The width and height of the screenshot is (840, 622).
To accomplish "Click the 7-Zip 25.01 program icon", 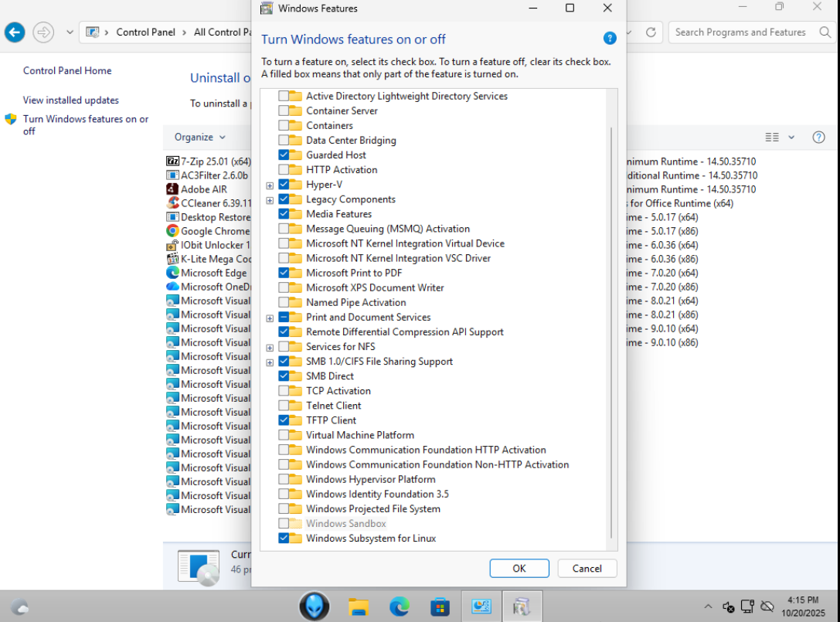I will tap(172, 161).
